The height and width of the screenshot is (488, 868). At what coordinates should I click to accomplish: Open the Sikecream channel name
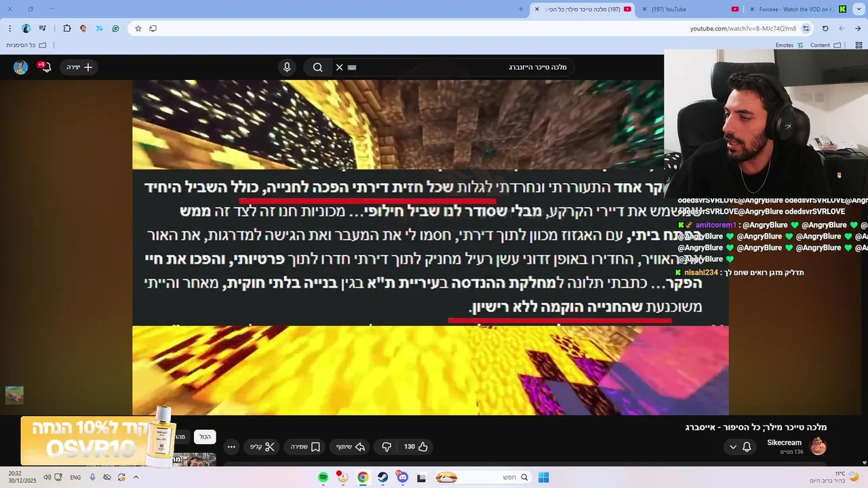(784, 443)
